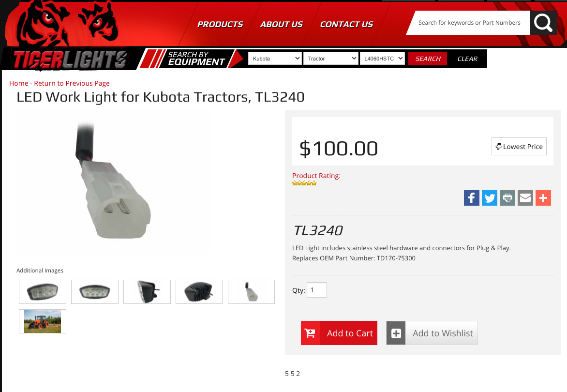Open the Contact Us menu item

346,24
